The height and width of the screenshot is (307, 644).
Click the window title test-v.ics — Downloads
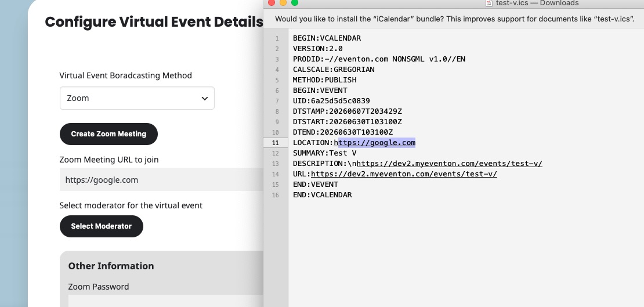[x=537, y=3]
